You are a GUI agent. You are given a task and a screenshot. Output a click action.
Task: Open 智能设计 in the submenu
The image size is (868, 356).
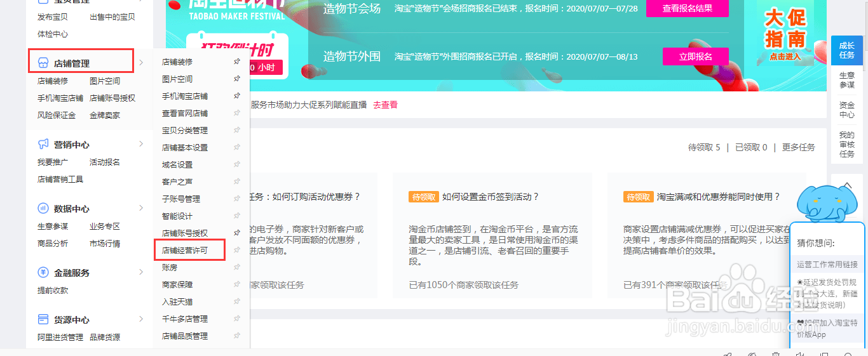point(177,216)
